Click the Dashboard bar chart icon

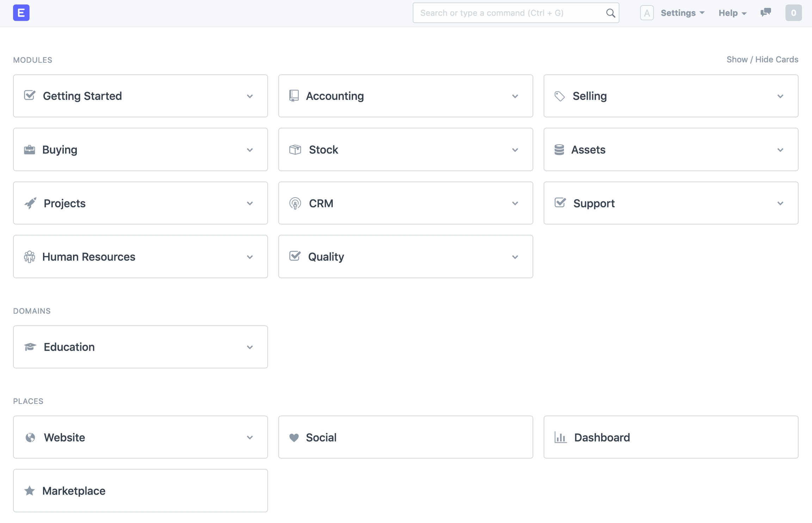(560, 437)
